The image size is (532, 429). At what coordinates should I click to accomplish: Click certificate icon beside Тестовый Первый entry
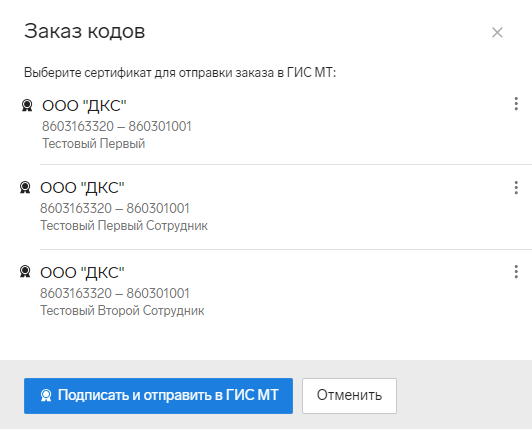point(27,105)
